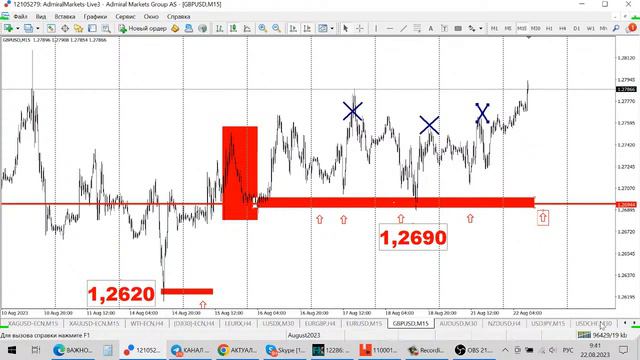Switch to W1 weekly timeframe
This screenshot has width=640, height=360.
pos(590,28)
